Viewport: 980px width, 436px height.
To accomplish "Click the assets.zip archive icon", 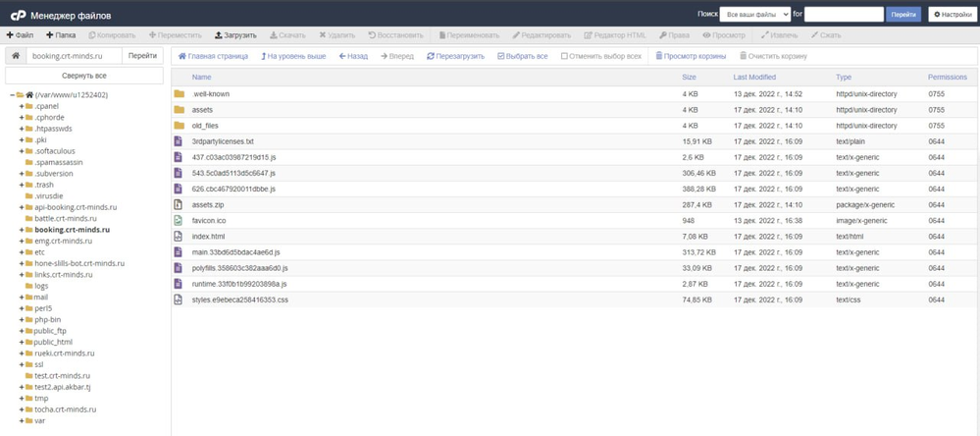I will point(179,204).
